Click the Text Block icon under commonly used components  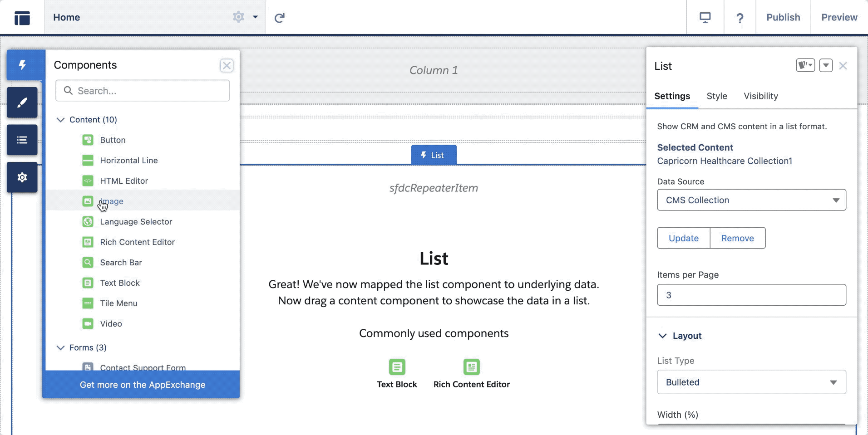pyautogui.click(x=397, y=367)
